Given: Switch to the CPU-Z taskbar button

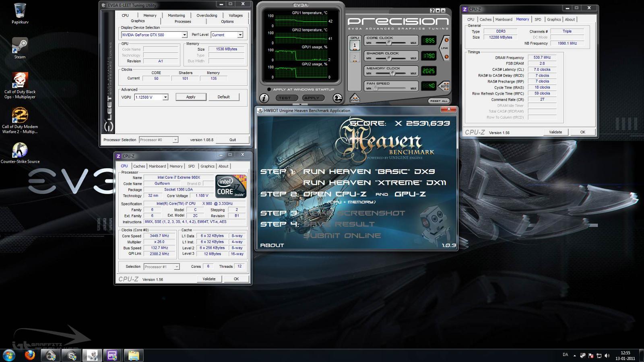Looking at the screenshot, I should click(113, 355).
